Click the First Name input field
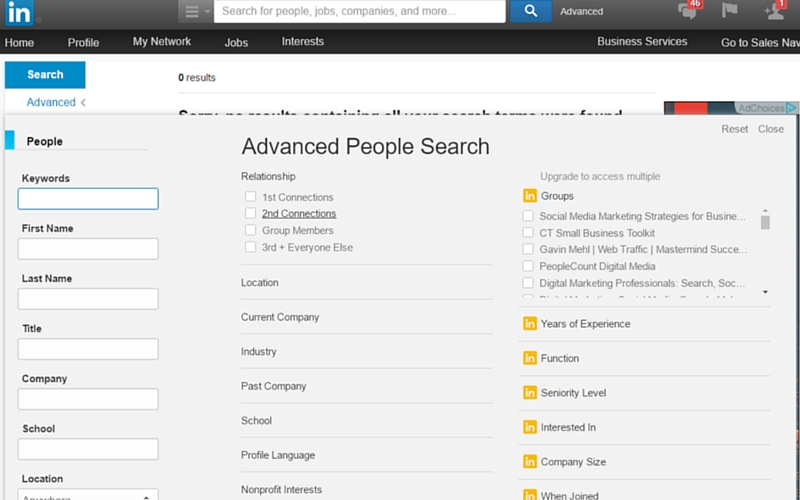The image size is (800, 500). click(x=88, y=248)
